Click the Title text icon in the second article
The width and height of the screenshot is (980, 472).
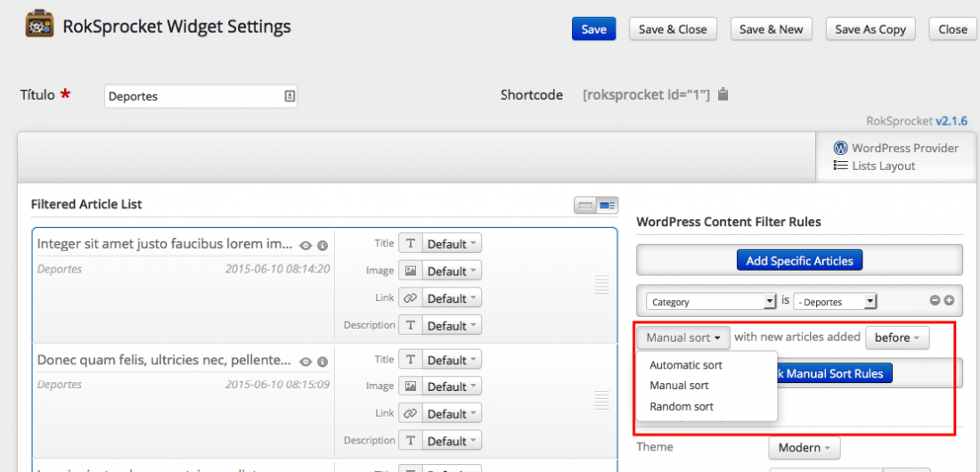click(410, 360)
